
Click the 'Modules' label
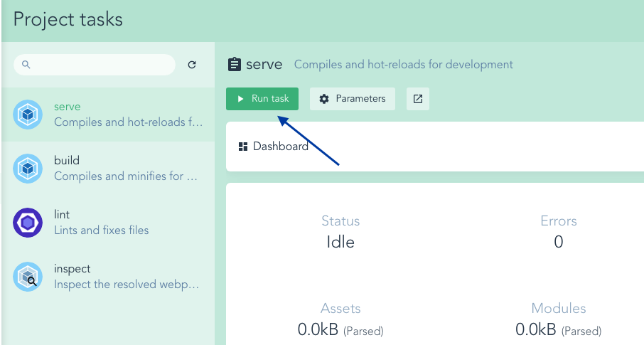(x=559, y=309)
